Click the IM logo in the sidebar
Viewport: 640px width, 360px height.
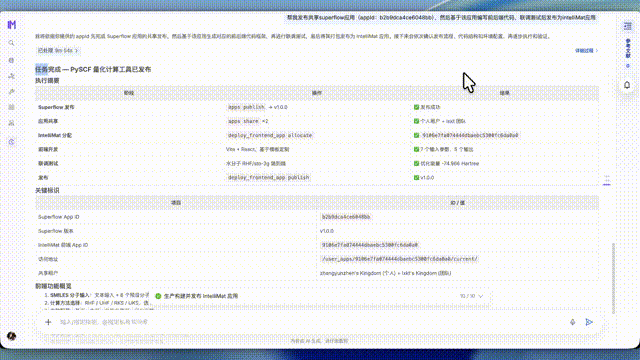click(11, 25)
